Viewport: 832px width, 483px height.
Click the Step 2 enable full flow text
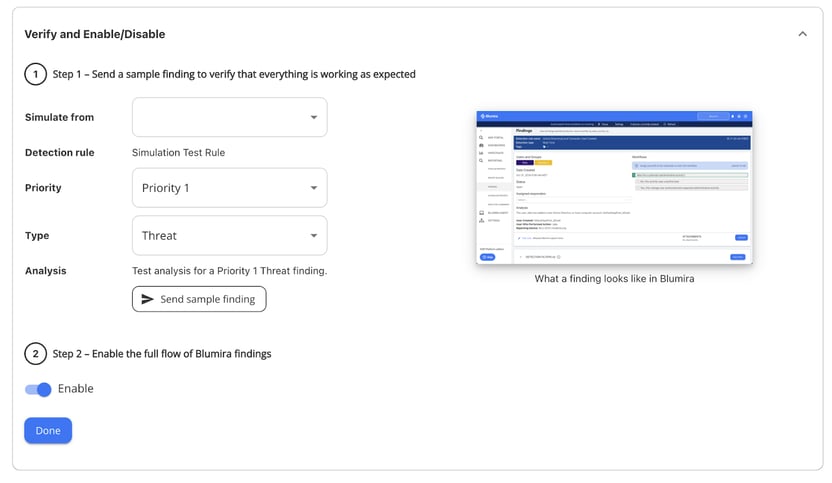pyautogui.click(x=161, y=353)
